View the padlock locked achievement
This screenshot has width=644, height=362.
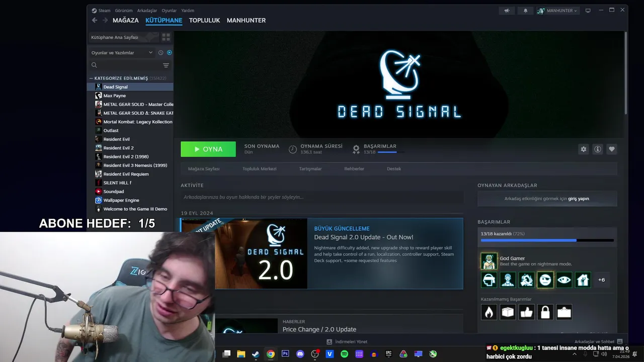coord(545,312)
